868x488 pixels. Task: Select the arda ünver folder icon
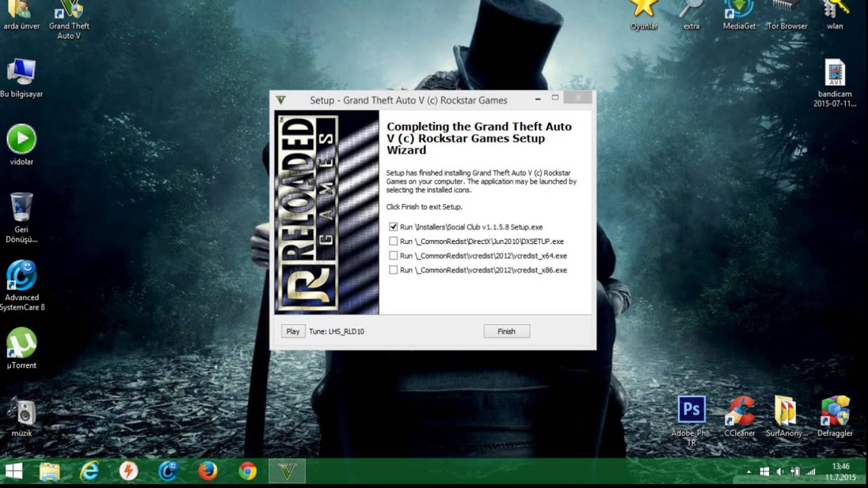[x=21, y=15]
